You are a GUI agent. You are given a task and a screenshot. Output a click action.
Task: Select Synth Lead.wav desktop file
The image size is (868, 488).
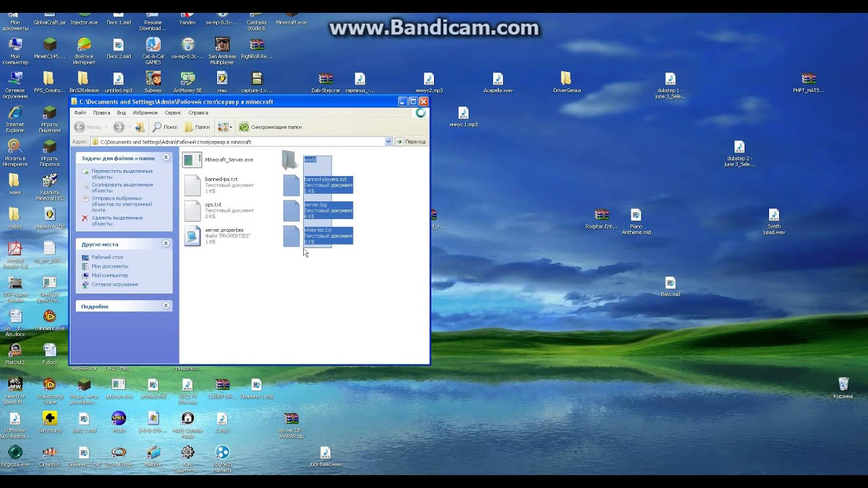tap(774, 222)
